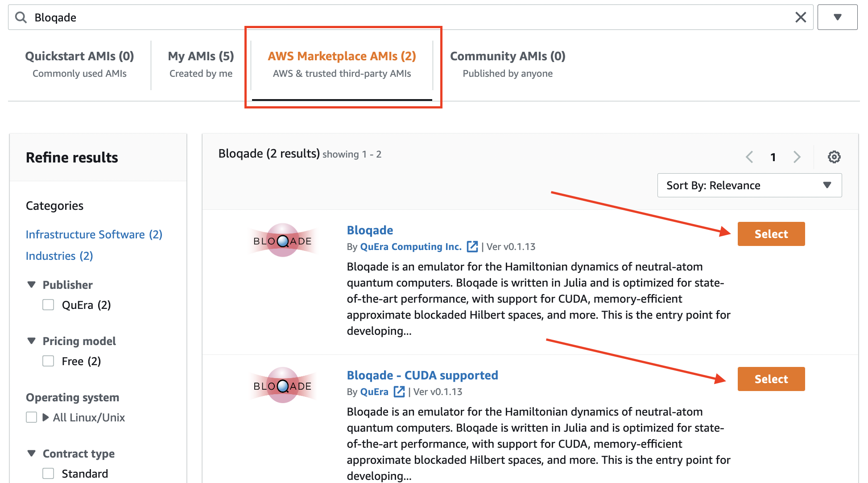The height and width of the screenshot is (483, 868).
Task: Check the QuEra publisher checkbox
Action: (48, 305)
